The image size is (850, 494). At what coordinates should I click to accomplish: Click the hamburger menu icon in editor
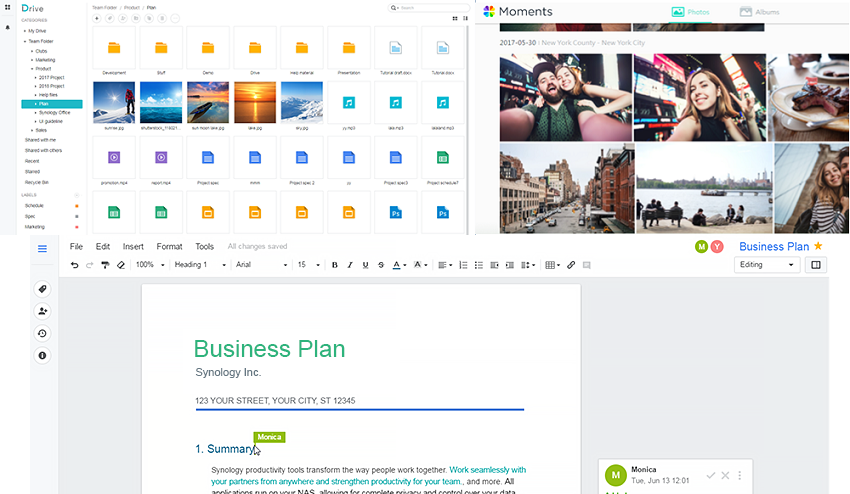(x=42, y=249)
